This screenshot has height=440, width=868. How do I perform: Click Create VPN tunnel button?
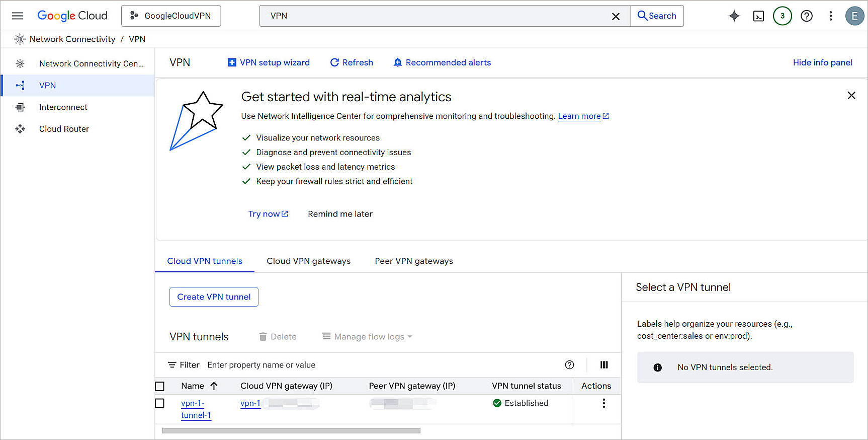click(x=214, y=297)
